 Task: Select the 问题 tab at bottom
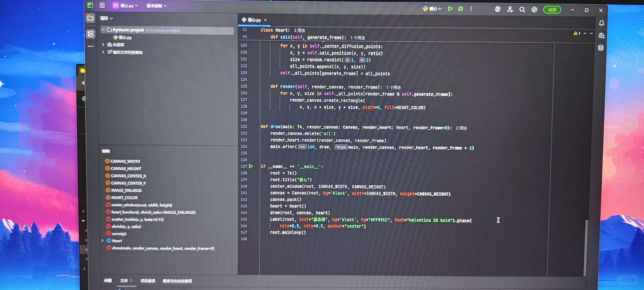[108, 280]
